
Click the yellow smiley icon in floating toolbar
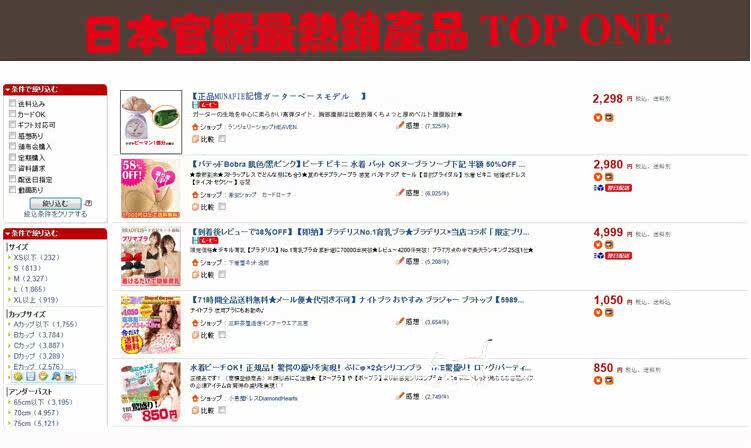43,377
